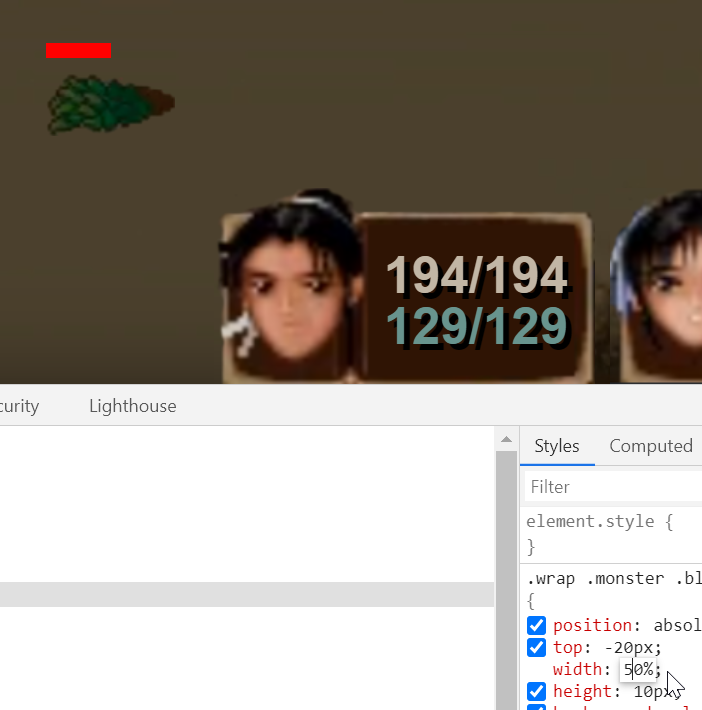
Task: Click the height property name
Action: (582, 691)
